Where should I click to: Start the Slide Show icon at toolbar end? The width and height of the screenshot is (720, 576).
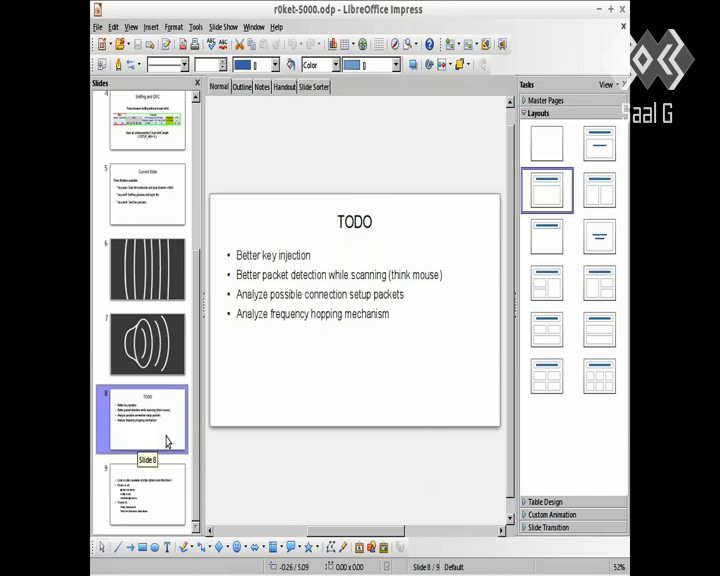point(502,44)
